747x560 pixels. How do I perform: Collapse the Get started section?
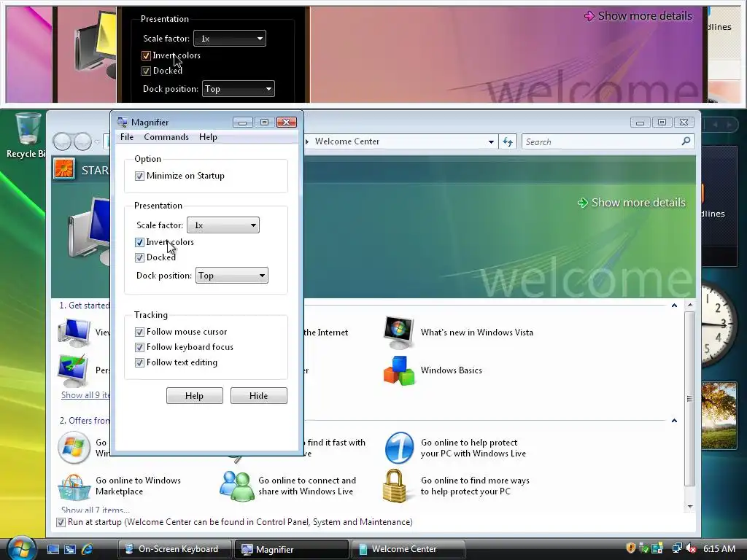674,306
